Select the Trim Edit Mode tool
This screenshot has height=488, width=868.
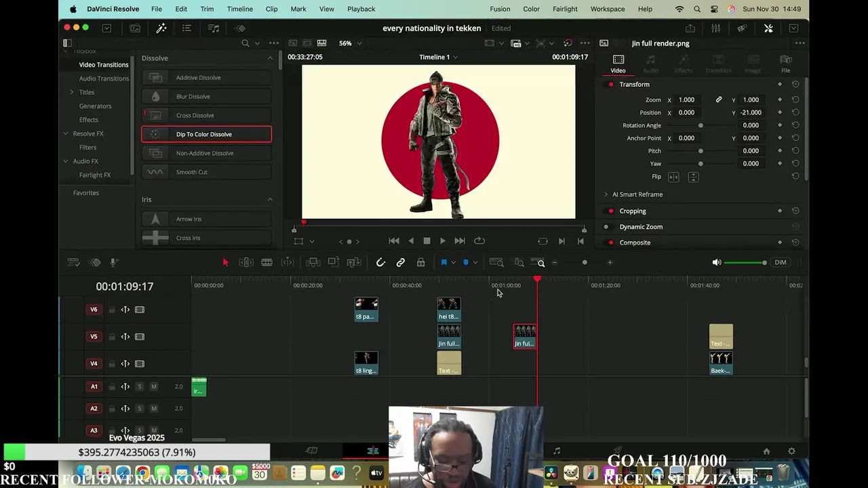246,262
